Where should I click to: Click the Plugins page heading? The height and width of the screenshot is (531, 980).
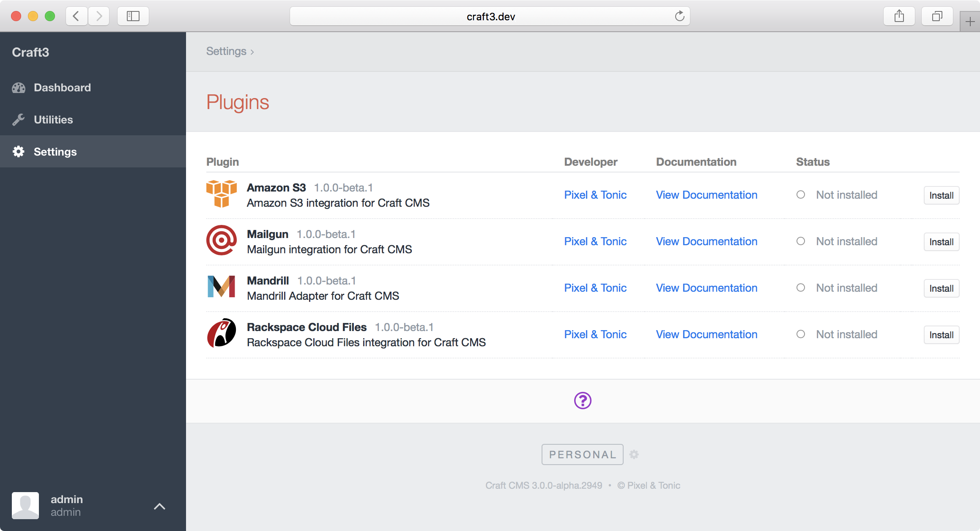[x=238, y=102]
